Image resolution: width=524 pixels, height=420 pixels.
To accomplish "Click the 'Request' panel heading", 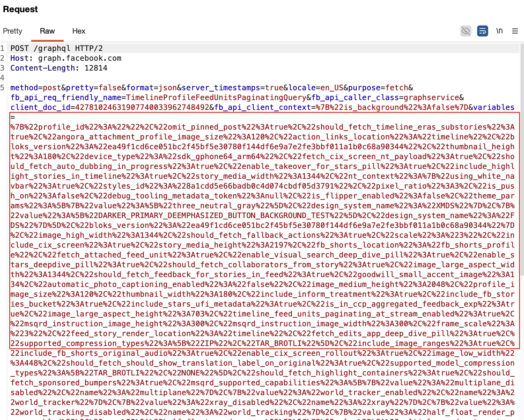I will 20,9.
